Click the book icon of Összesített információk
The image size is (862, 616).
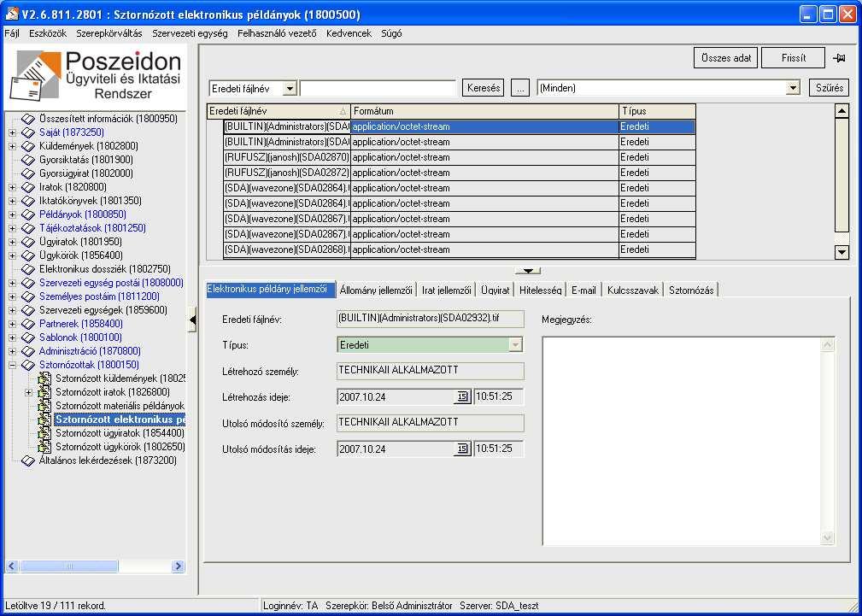(x=28, y=118)
